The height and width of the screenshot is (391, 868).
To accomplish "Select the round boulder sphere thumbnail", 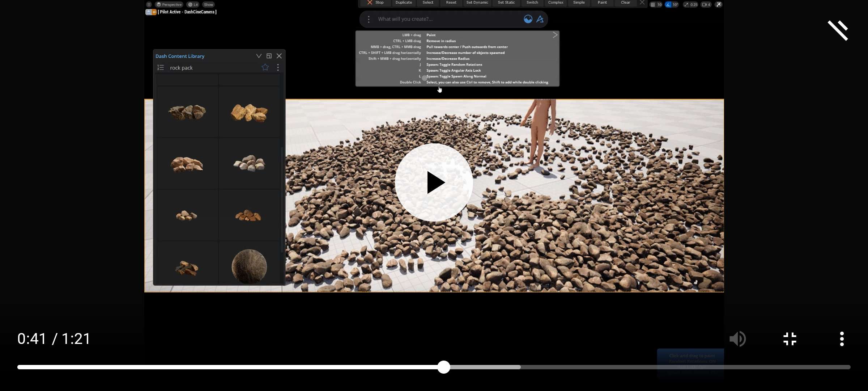I will click(249, 266).
